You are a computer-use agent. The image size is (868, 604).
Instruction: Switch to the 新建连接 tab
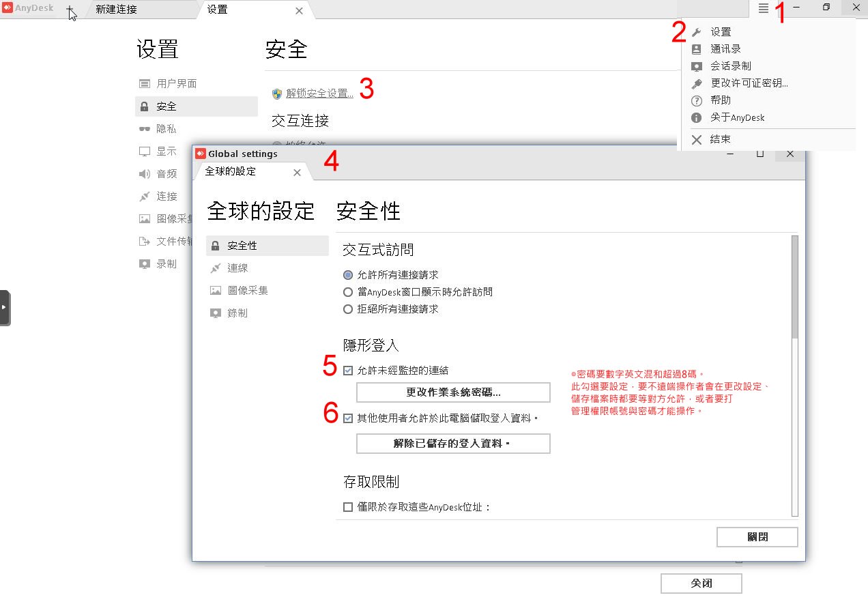(116, 10)
